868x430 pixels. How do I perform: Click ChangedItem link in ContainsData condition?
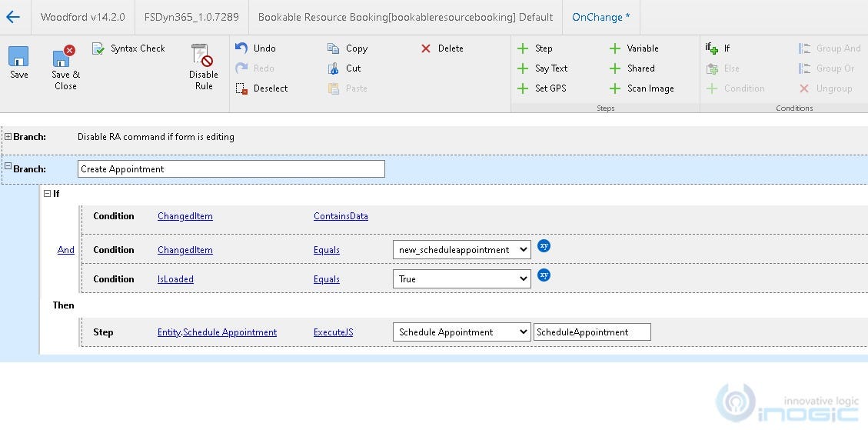click(x=185, y=215)
